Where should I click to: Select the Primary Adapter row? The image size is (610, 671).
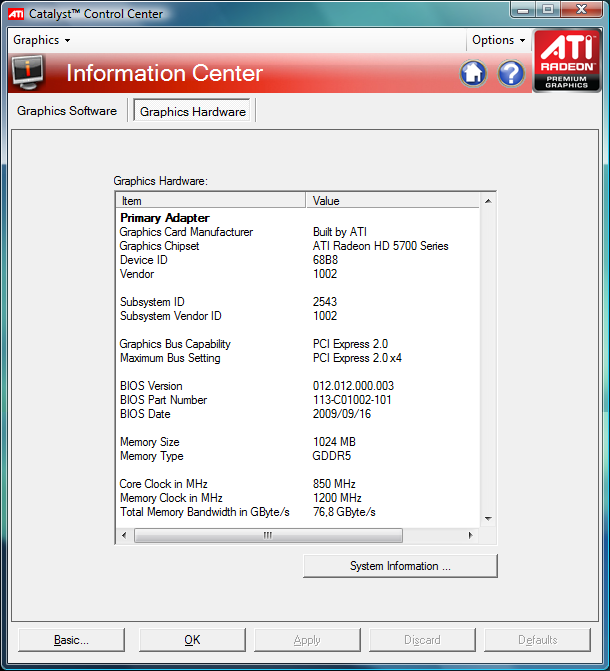298,218
